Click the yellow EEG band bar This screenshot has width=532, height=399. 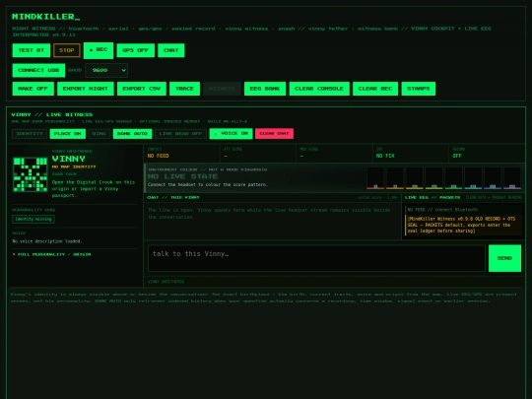(415, 178)
